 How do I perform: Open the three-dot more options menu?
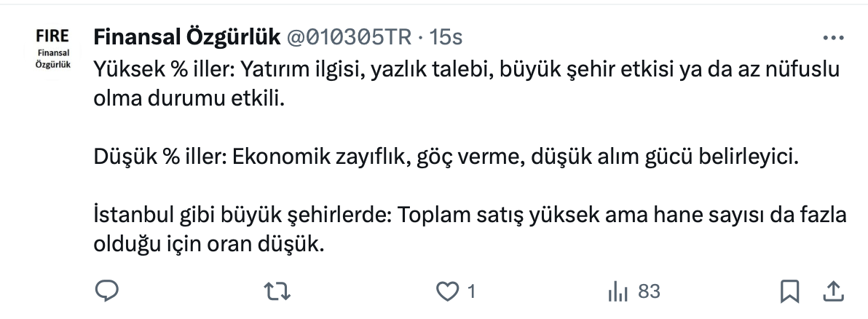pyautogui.click(x=833, y=37)
